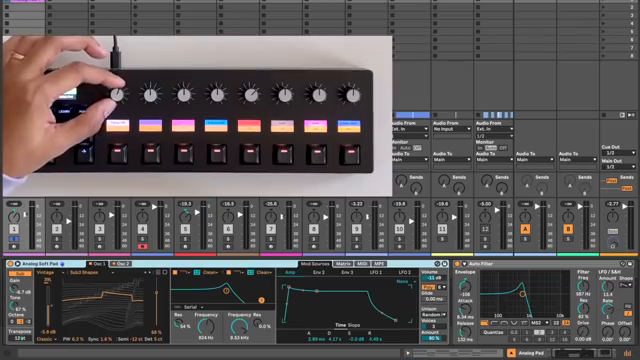Select the Amp envelope tab
Image resolution: width=640 pixels, height=360 pixels.
click(x=290, y=272)
